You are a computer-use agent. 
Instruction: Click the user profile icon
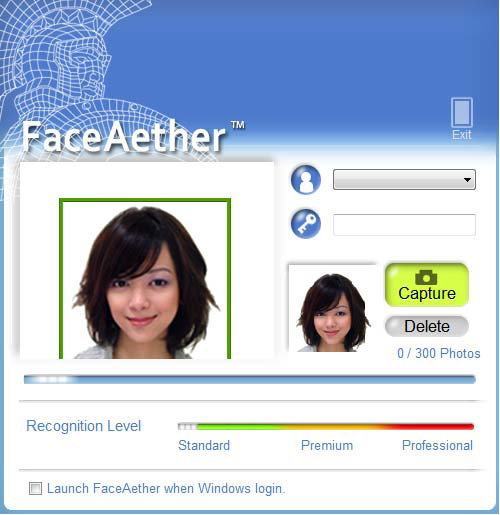(x=306, y=179)
